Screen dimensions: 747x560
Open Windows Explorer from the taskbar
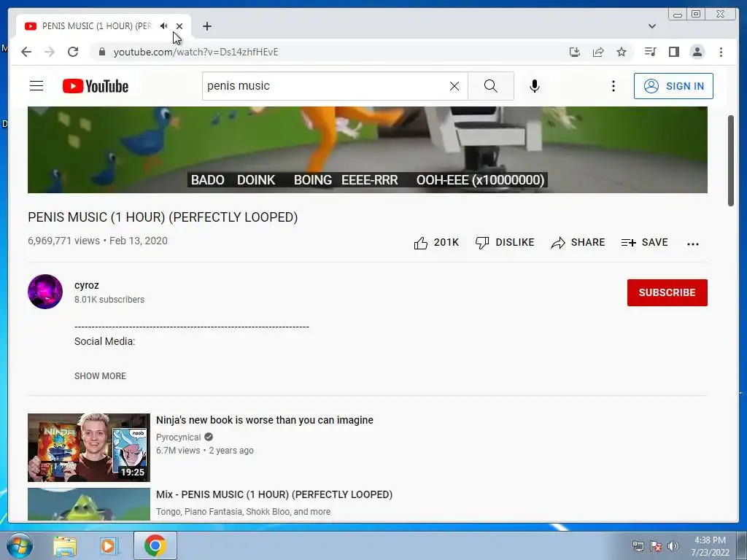coord(65,545)
